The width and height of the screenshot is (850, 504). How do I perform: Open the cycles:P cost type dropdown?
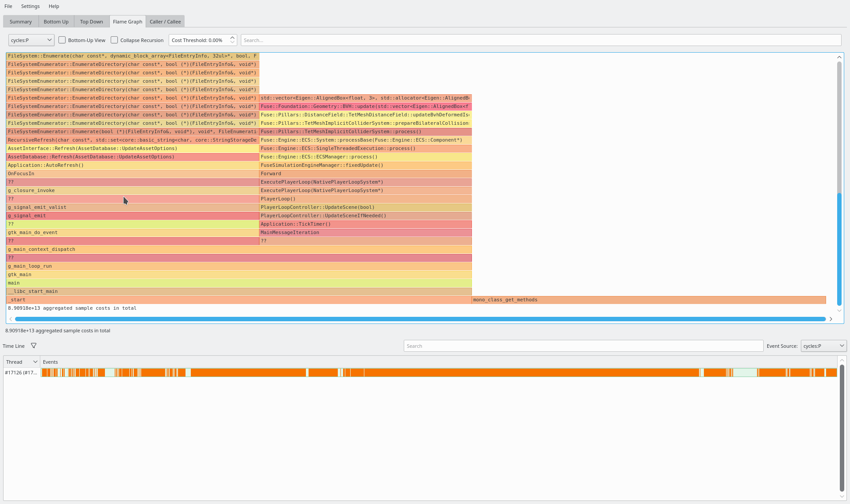tap(31, 40)
